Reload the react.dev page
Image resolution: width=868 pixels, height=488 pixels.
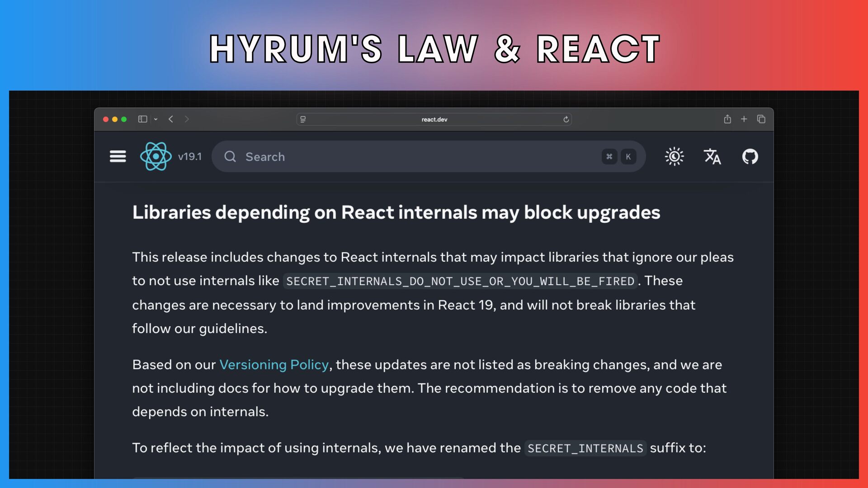pyautogui.click(x=566, y=119)
